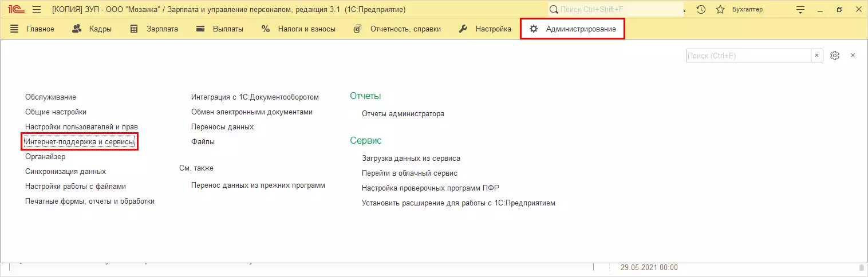Open the main hamburger menu in title bar
The image size is (868, 277).
point(37,10)
